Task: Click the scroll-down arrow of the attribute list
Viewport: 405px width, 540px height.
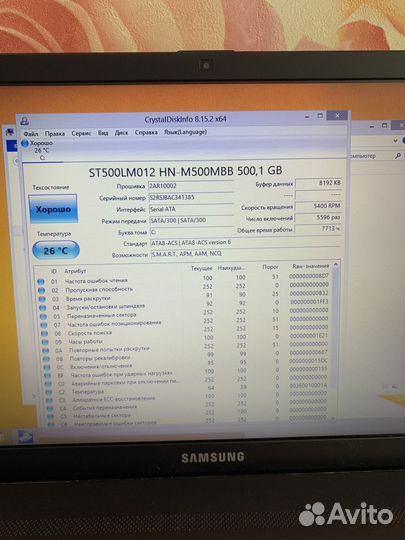Action: coord(333,418)
